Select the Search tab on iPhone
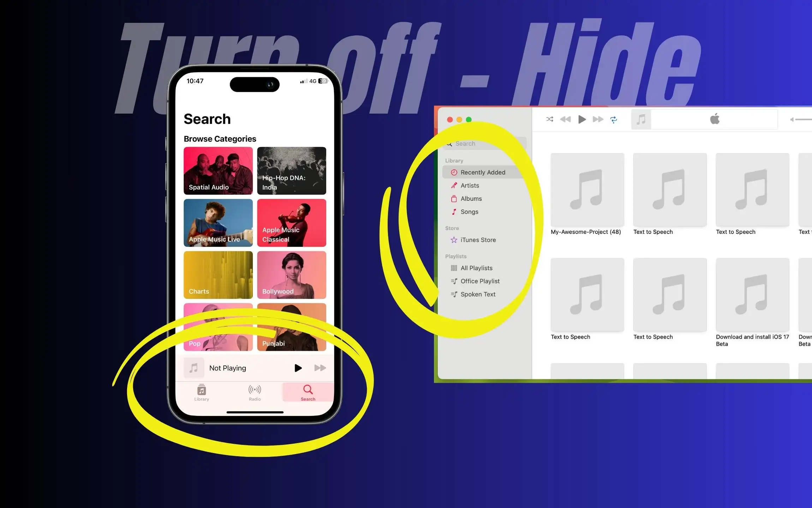 click(x=307, y=392)
